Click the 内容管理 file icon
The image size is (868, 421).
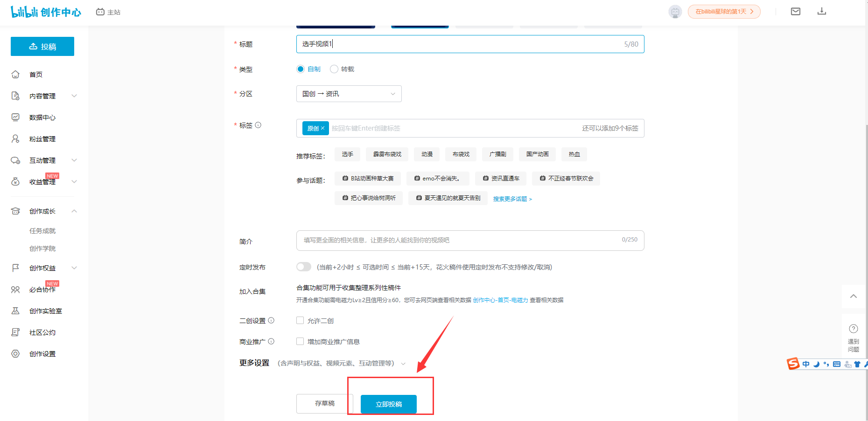[x=15, y=96]
